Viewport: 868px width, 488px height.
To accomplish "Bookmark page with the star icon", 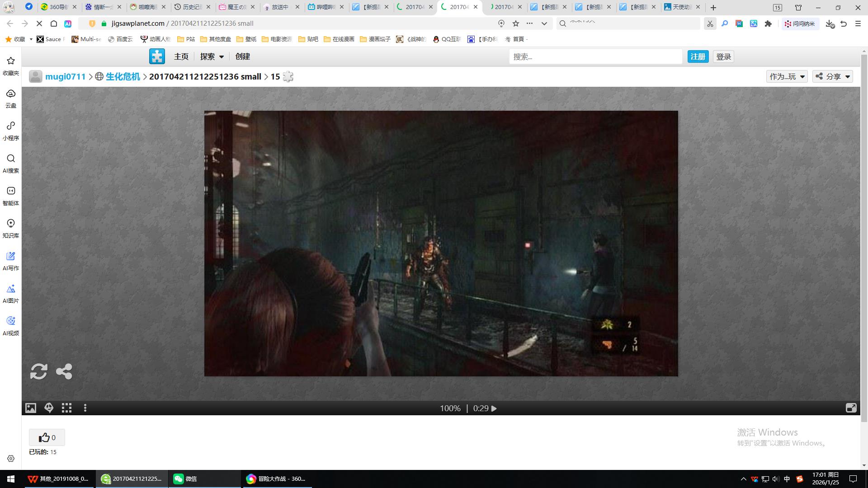I will [516, 23].
